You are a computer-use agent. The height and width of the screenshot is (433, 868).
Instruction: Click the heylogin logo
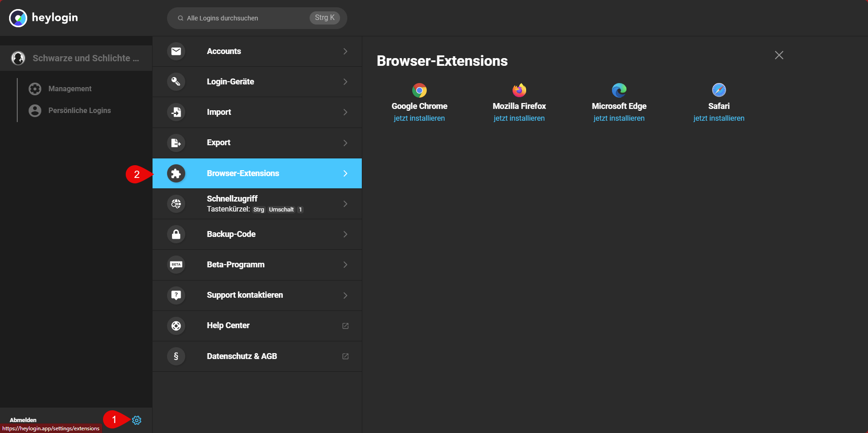tap(44, 18)
